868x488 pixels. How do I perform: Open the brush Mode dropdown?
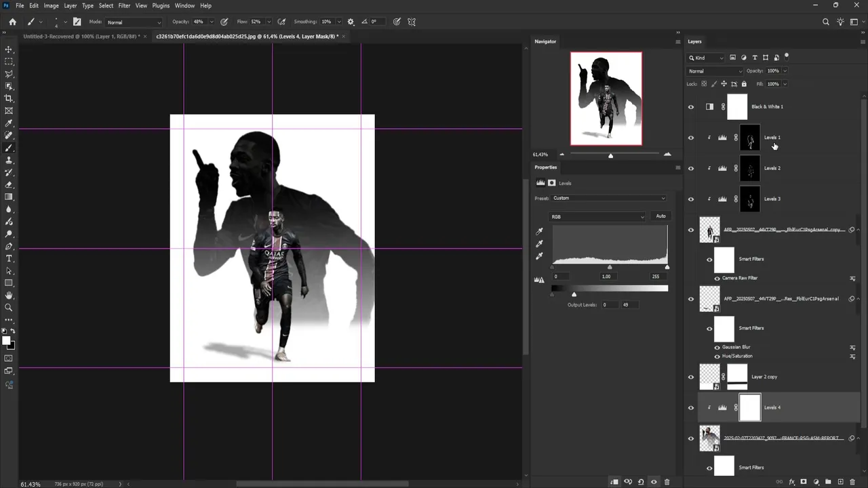pos(134,22)
